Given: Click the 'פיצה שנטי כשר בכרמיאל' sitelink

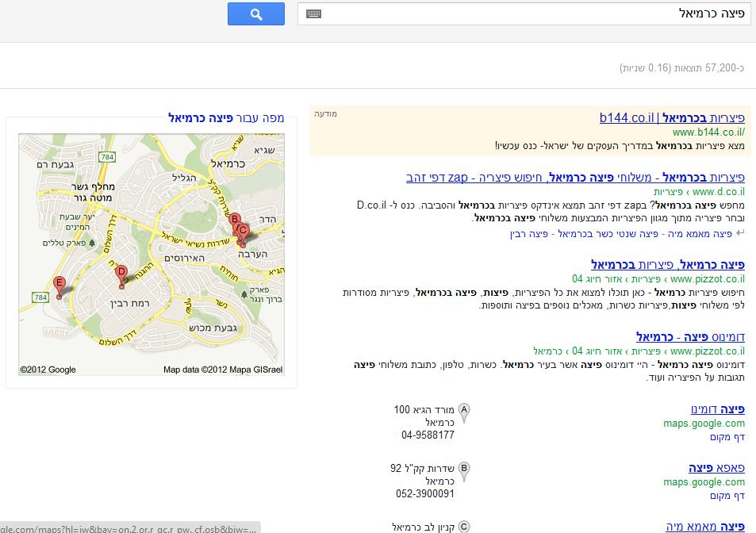Looking at the screenshot, I should 608,234.
